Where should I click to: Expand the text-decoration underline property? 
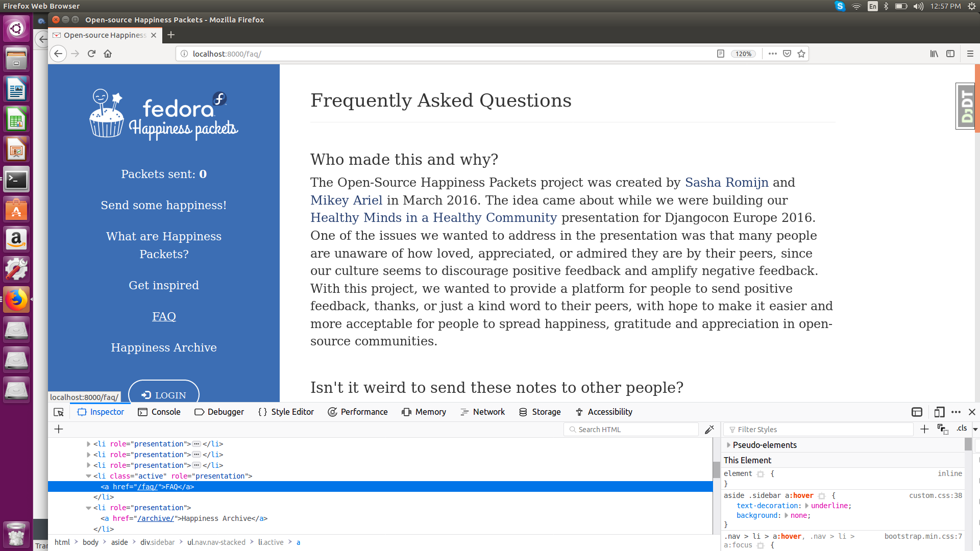click(806, 506)
